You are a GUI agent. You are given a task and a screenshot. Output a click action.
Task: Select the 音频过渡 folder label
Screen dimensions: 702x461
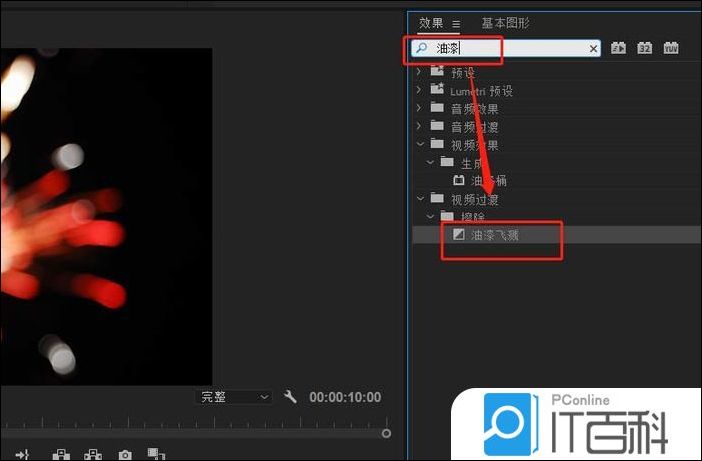click(475, 127)
